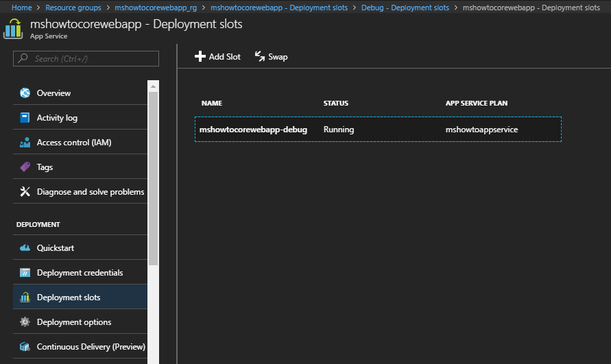The image size is (611, 364).
Task: Click the purple Tags icon
Action: [25, 167]
